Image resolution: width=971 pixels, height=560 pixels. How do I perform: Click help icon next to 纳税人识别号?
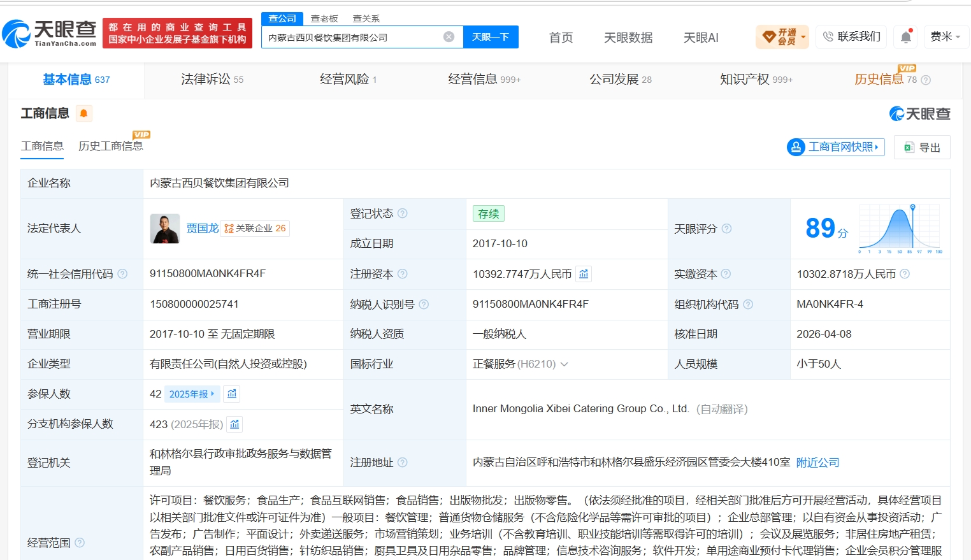(x=424, y=305)
